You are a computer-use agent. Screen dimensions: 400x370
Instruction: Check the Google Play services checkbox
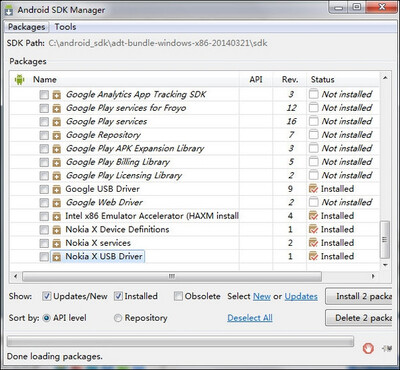tap(44, 122)
